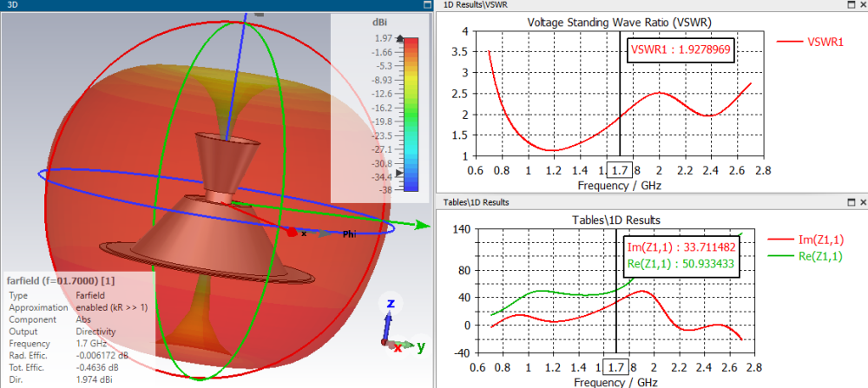This screenshot has height=388, width=868.
Task: Select Im(Z1,1) legend entry
Action: (806, 239)
